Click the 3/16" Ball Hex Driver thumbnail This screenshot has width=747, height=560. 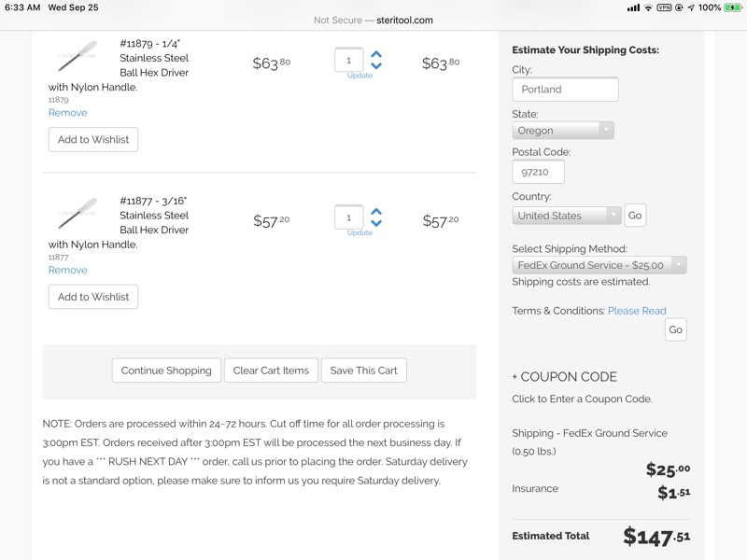click(77, 214)
